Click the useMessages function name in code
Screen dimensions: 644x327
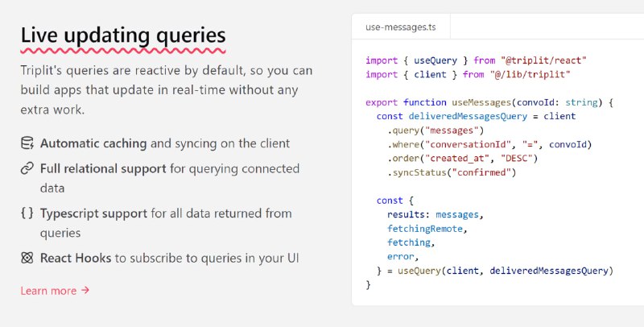pos(481,102)
